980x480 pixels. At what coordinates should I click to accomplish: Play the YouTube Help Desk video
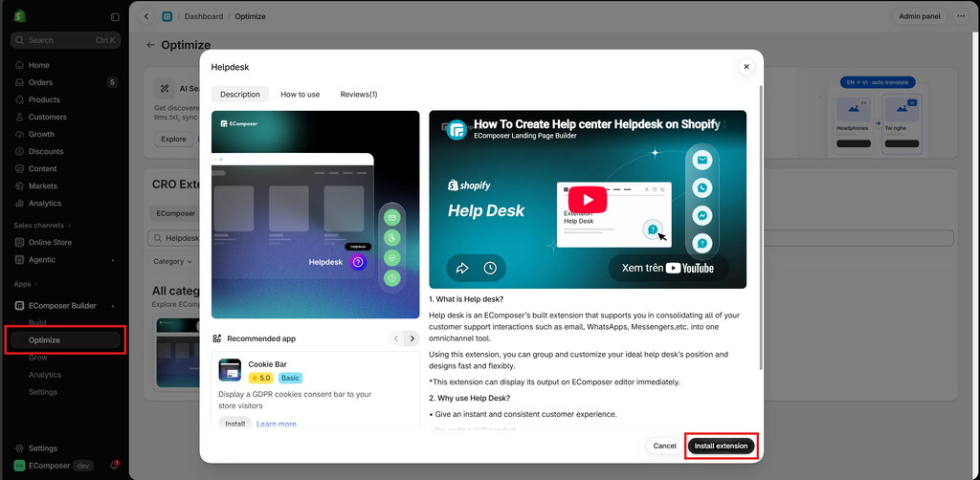(588, 200)
